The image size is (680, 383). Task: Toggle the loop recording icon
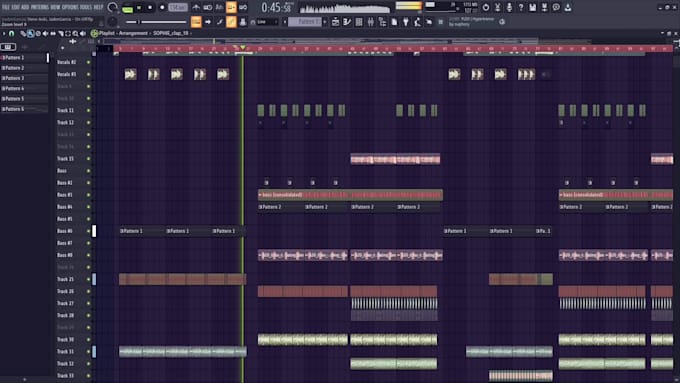[243, 7]
